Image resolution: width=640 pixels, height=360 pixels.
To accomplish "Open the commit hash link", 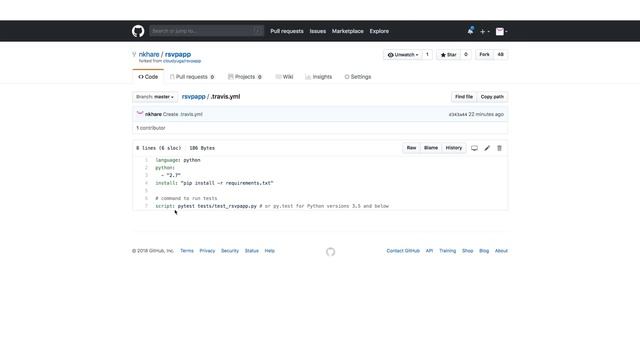I will pyautogui.click(x=458, y=115).
